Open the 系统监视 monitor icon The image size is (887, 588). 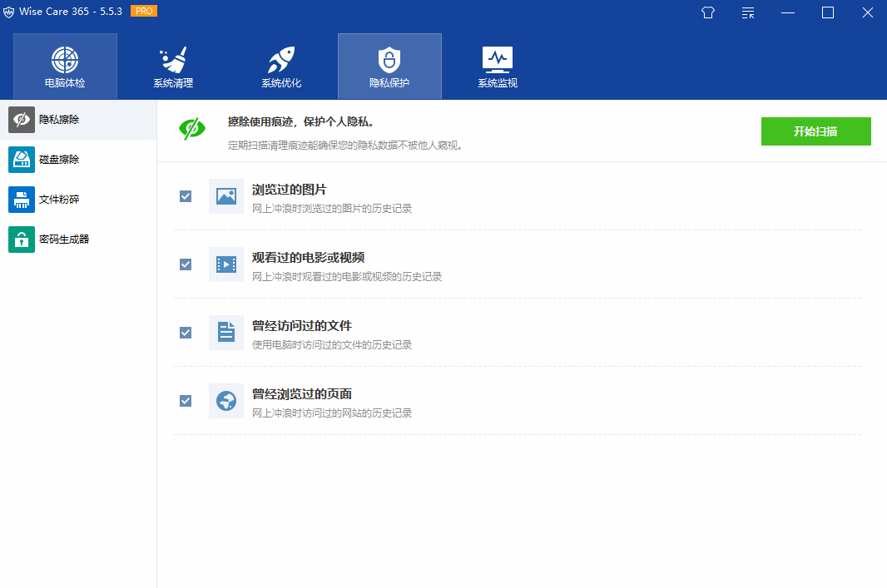pos(498,60)
